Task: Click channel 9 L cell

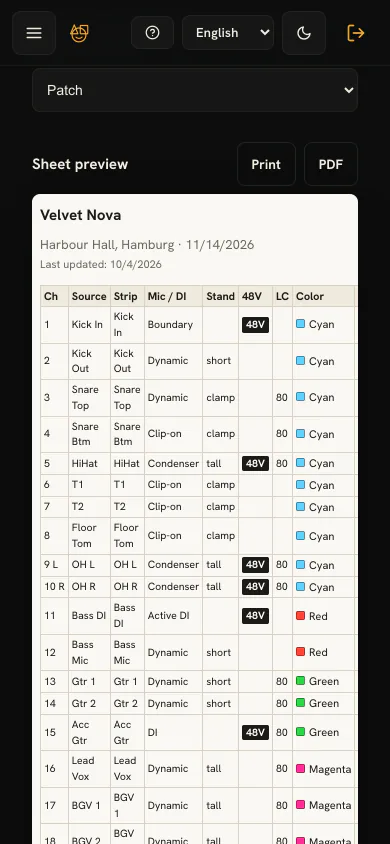Action: (54, 565)
